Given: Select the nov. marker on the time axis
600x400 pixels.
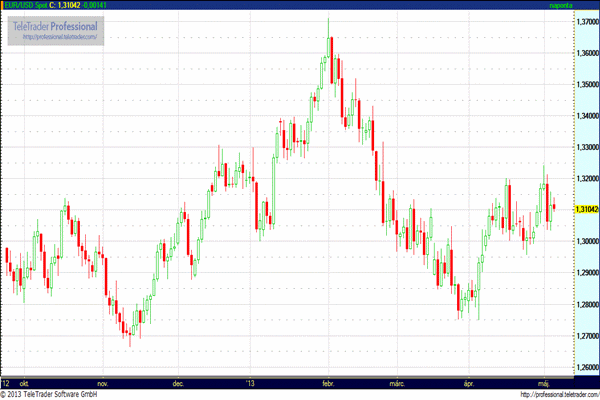Looking at the screenshot, I should (x=101, y=383).
